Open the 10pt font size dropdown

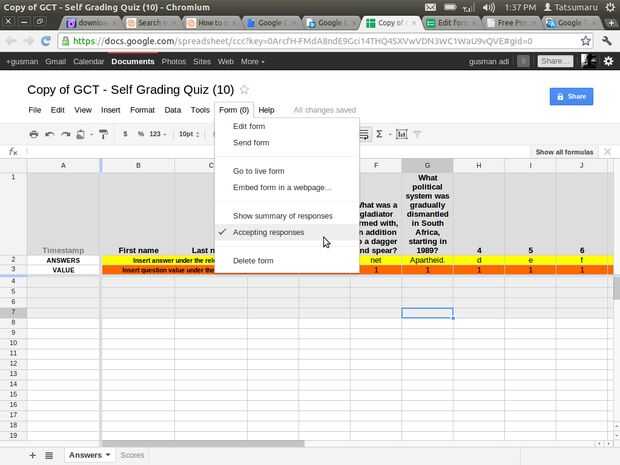189,134
